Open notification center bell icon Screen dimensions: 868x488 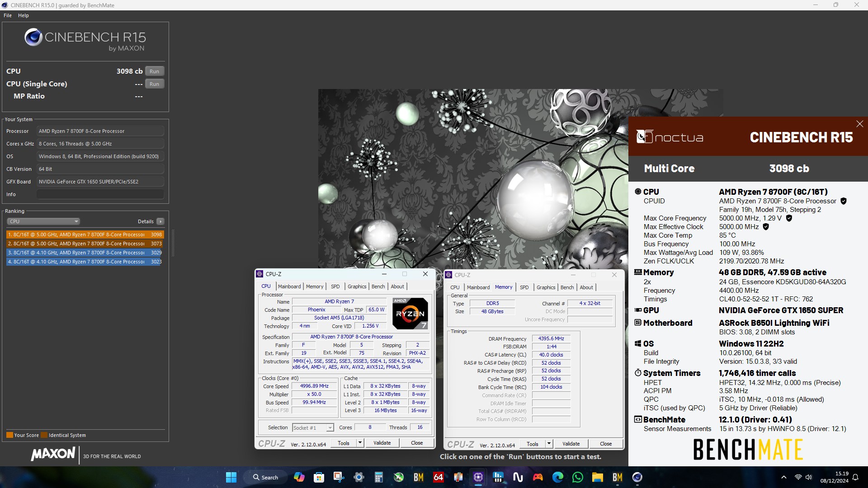pyautogui.click(x=855, y=477)
